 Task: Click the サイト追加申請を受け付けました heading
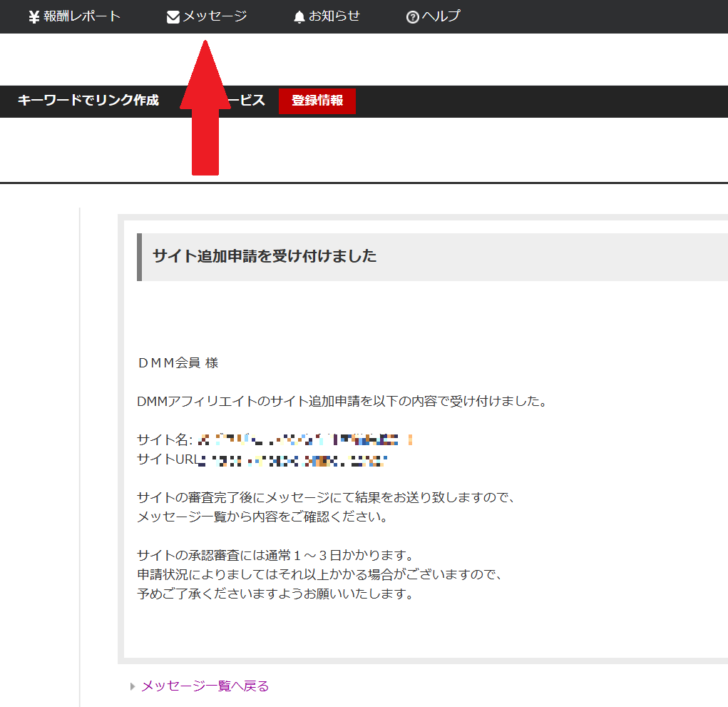coord(265,256)
